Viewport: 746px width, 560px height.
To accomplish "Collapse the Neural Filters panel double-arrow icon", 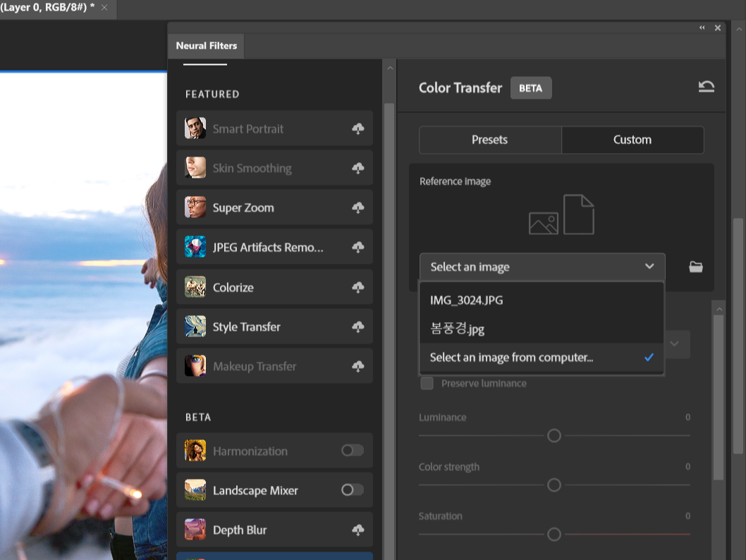I will pyautogui.click(x=702, y=28).
